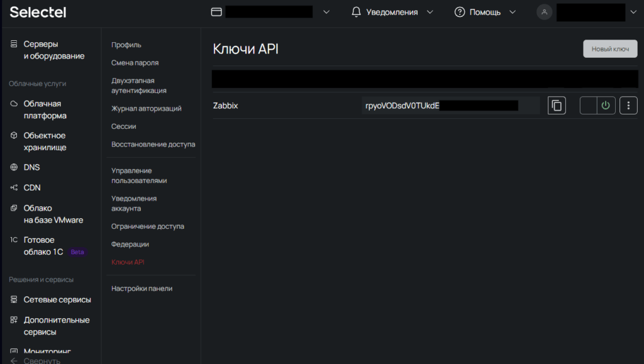Click the servers and equipment icon
The width and height of the screenshot is (644, 364).
click(14, 44)
